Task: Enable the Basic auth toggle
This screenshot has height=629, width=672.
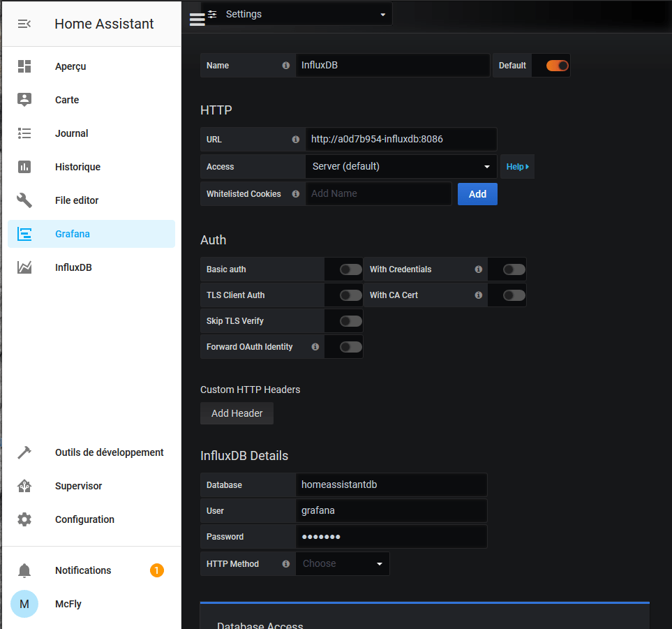Action: click(x=350, y=269)
